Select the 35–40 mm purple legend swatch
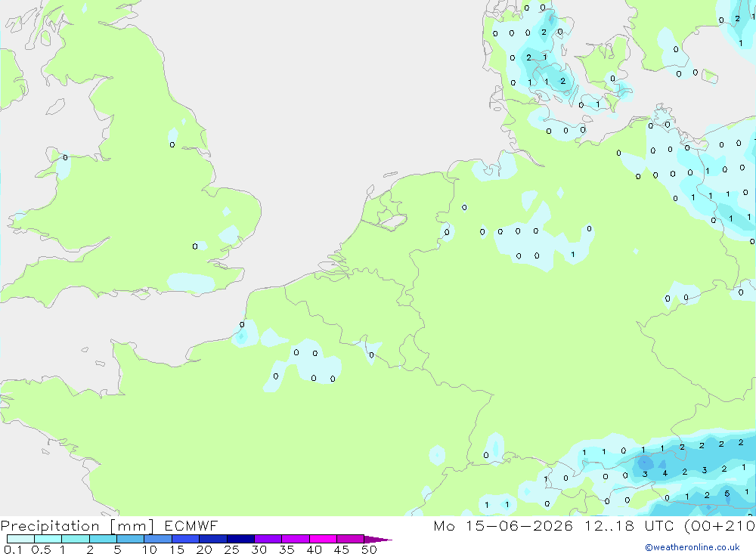The height and width of the screenshot is (554, 756). [296, 539]
